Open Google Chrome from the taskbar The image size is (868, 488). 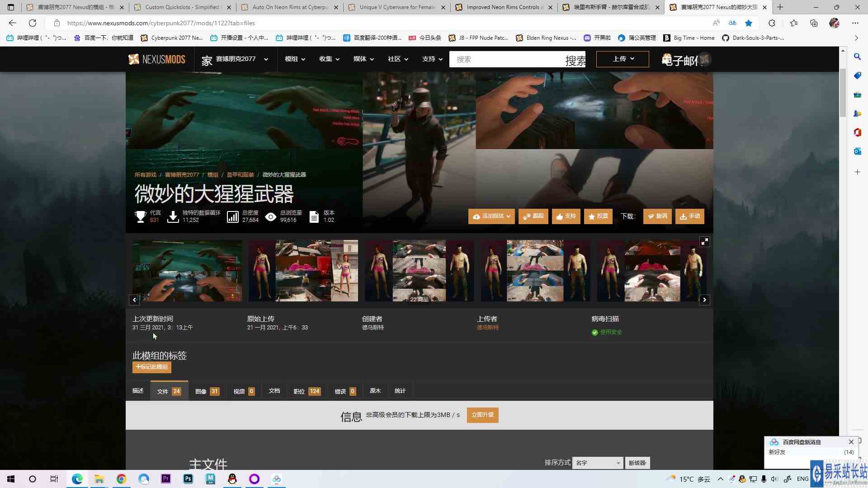(121, 479)
